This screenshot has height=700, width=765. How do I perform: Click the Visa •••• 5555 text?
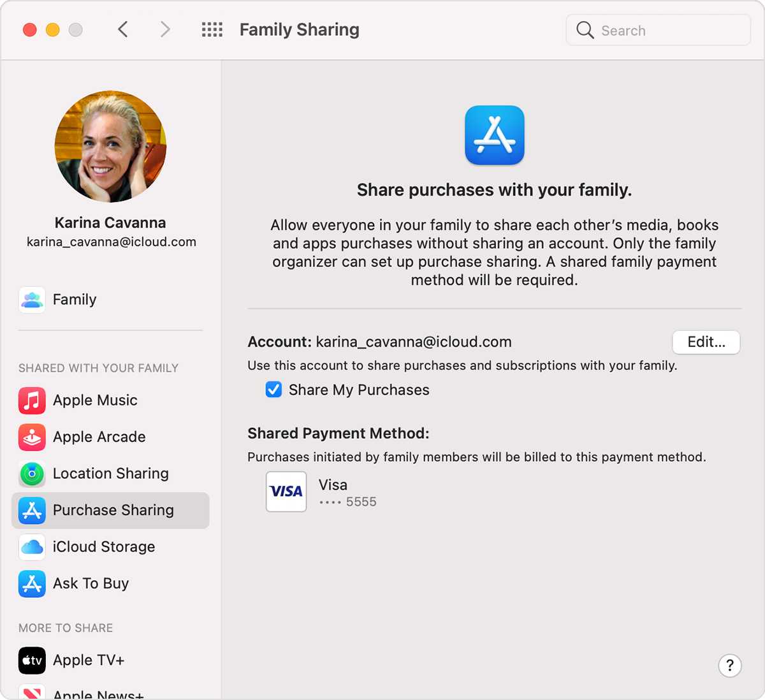click(x=347, y=493)
